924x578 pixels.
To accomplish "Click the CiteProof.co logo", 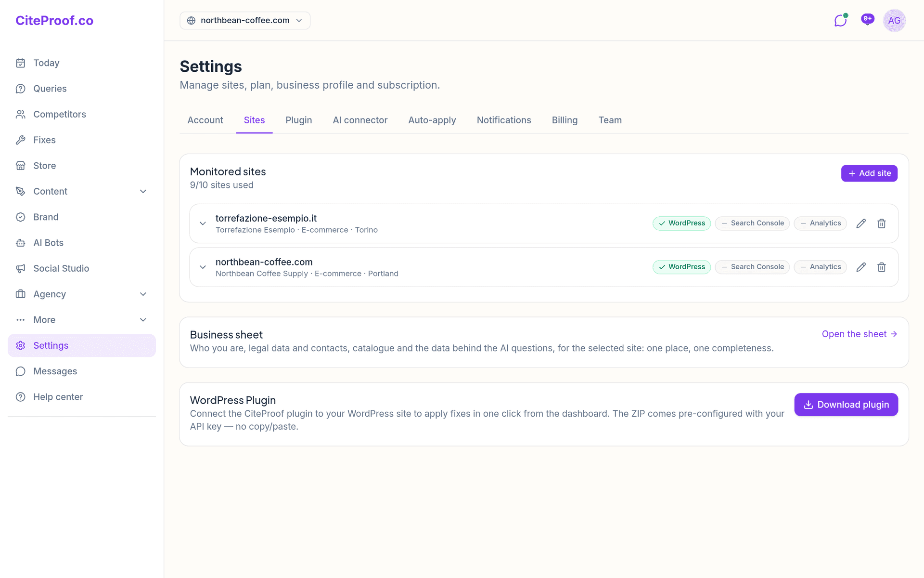I will pos(54,21).
